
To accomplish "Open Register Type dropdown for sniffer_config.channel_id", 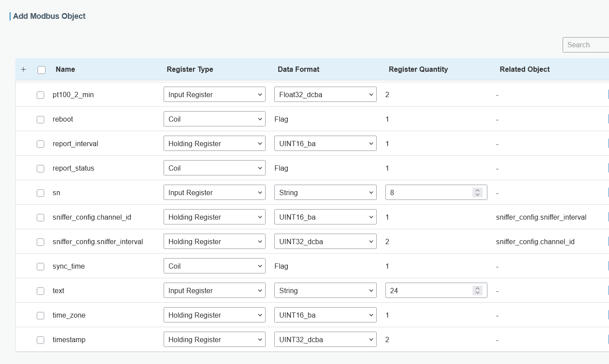I will click(x=214, y=217).
